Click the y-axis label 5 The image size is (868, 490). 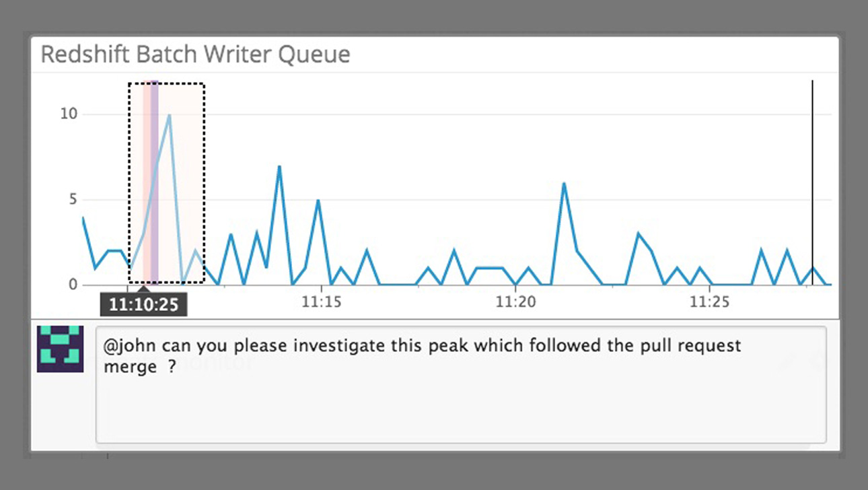pos(73,199)
